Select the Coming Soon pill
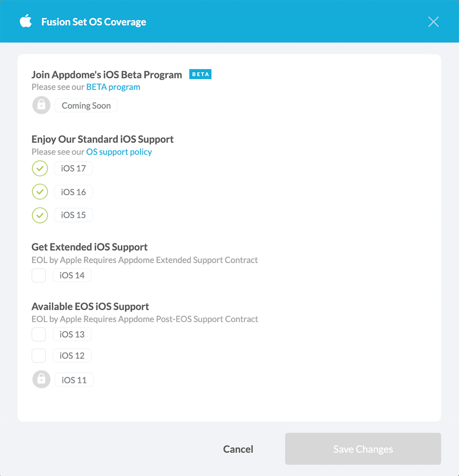459x476 pixels. tap(86, 105)
